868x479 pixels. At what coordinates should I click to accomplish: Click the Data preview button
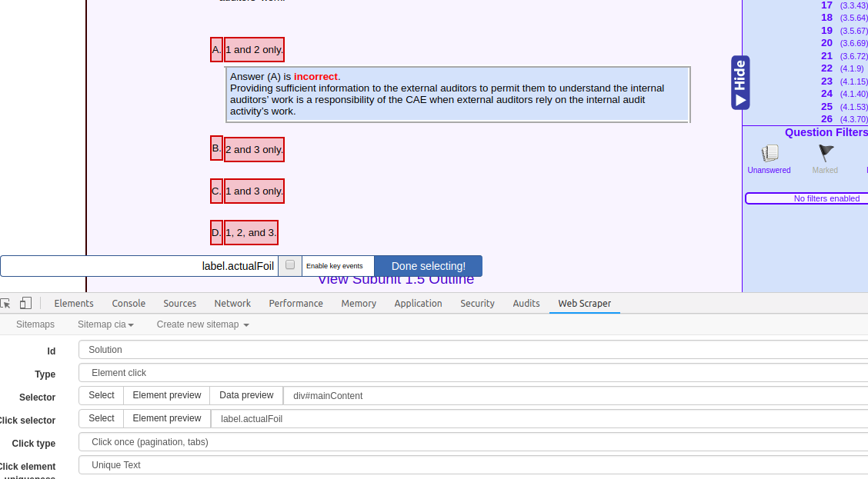click(x=246, y=395)
